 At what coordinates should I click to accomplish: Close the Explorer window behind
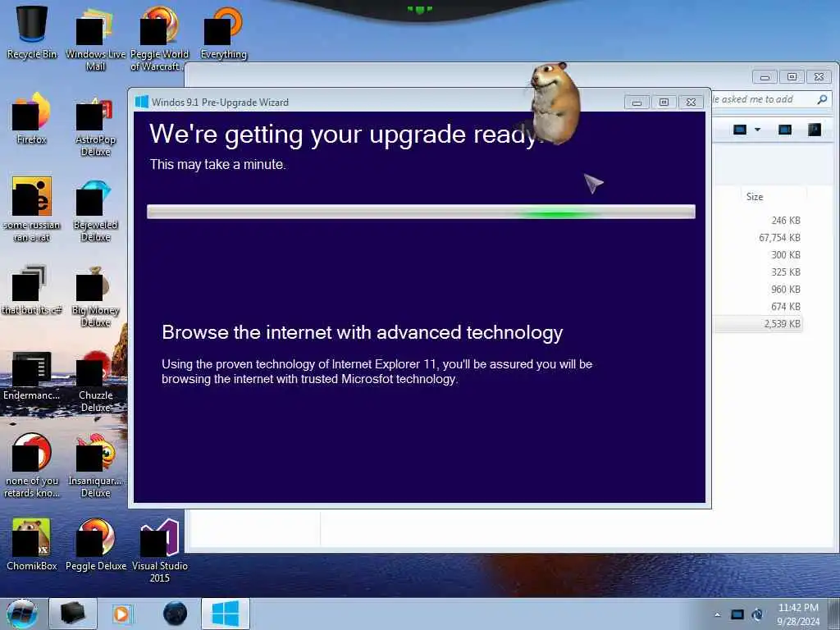[x=819, y=77]
